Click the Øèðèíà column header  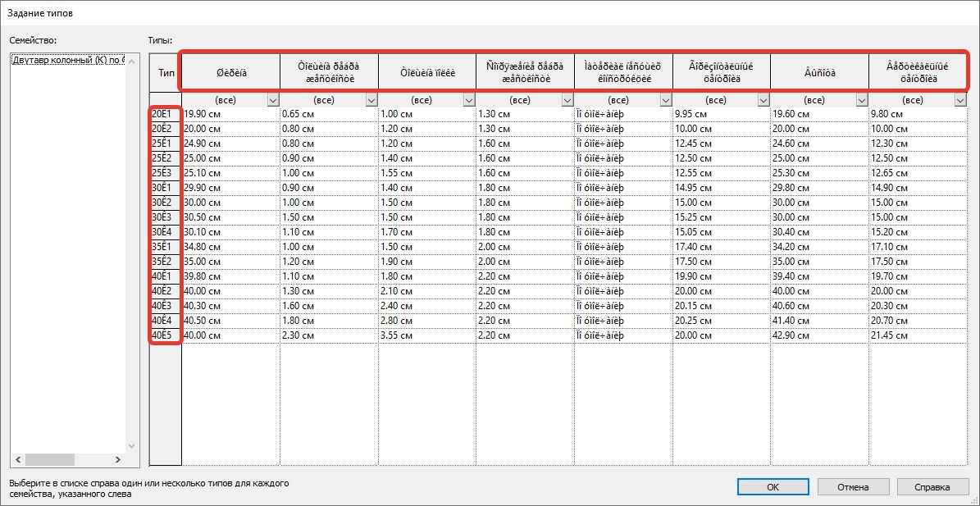click(x=230, y=73)
